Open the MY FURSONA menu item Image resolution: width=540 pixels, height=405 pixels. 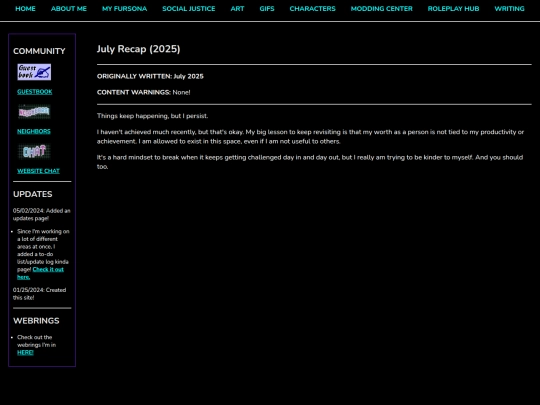tap(124, 9)
